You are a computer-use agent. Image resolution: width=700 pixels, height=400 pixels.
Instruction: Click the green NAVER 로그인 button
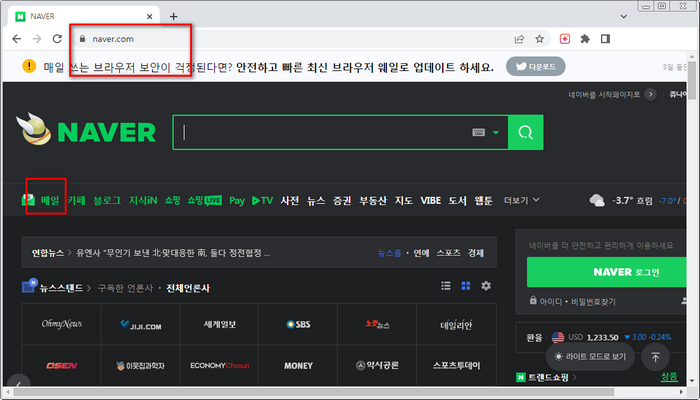tap(607, 272)
